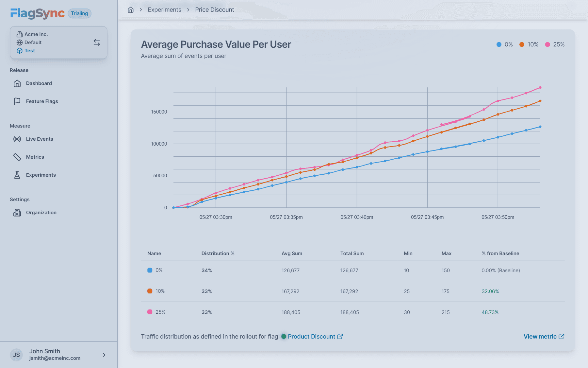Click the Distribution % column header

tap(218, 254)
